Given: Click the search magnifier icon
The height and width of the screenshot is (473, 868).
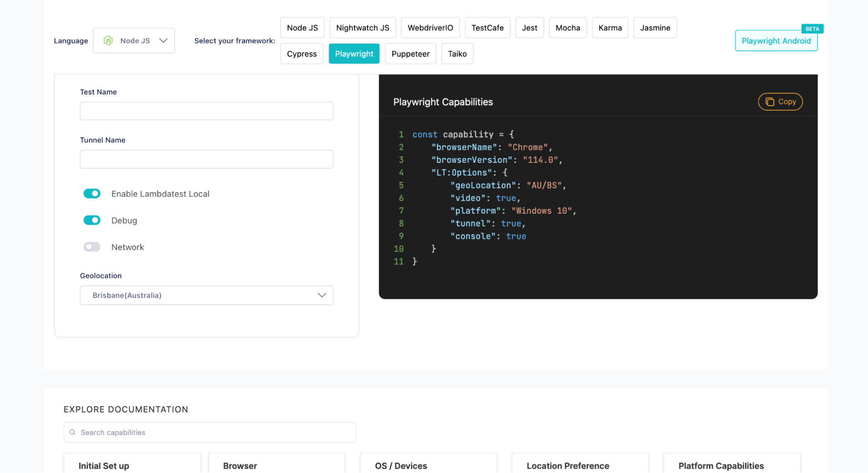Looking at the screenshot, I should [73, 432].
